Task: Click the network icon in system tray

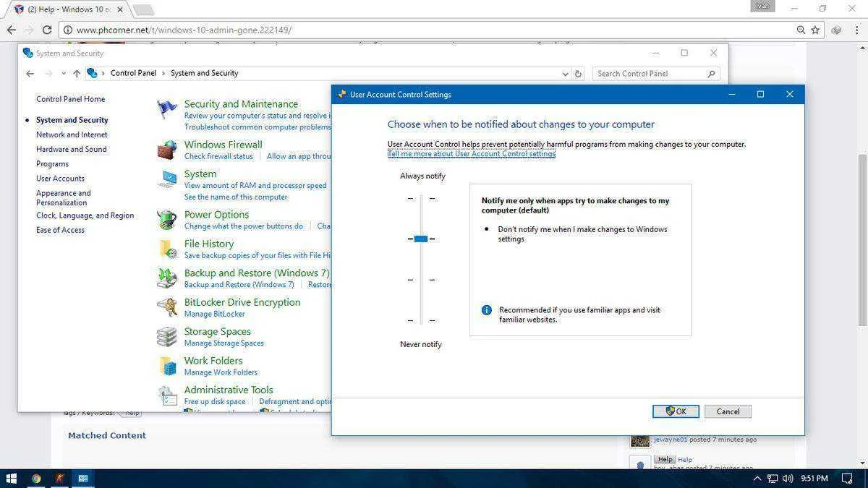Action: click(773, 478)
